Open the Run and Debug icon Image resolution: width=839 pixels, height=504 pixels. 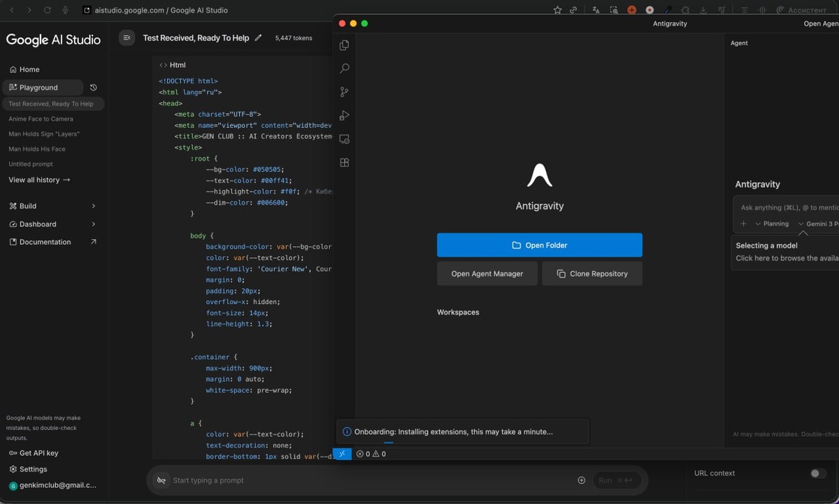pos(344,116)
